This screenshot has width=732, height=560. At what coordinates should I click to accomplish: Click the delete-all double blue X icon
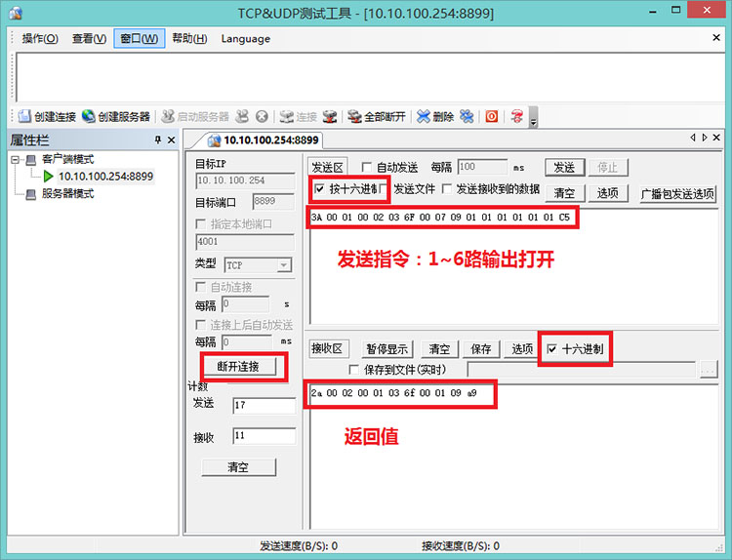click(x=467, y=116)
